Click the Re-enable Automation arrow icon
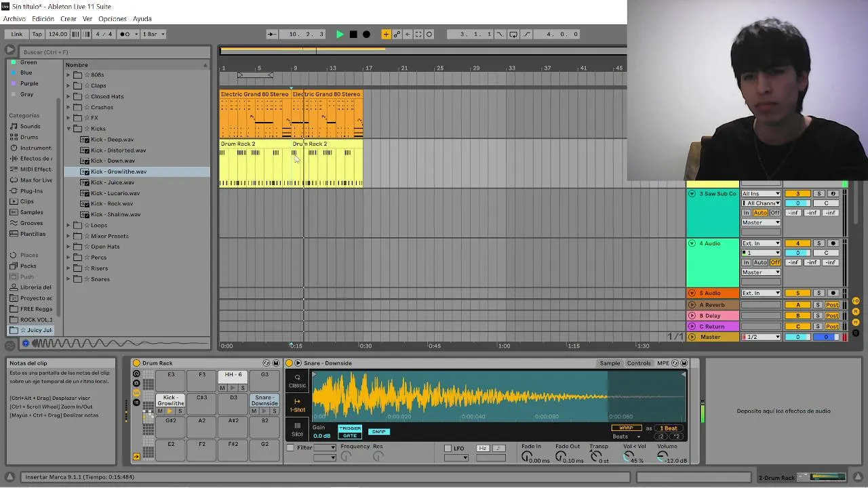 coord(408,34)
